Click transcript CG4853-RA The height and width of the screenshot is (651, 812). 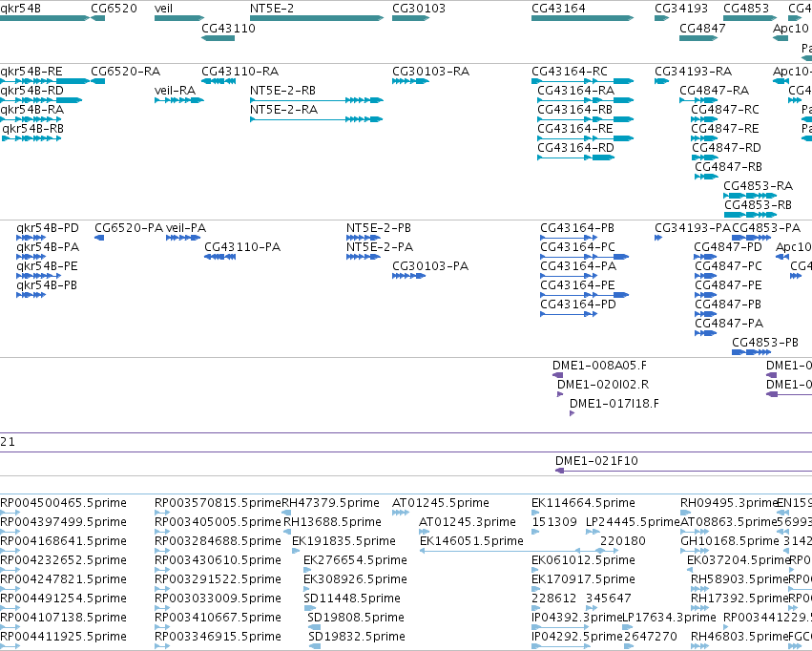(750, 196)
